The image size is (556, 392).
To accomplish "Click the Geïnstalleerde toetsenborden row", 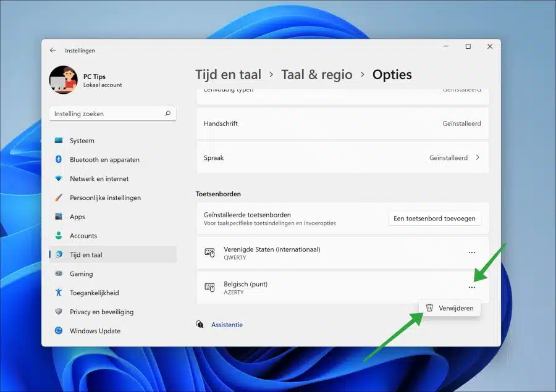I will click(342, 219).
